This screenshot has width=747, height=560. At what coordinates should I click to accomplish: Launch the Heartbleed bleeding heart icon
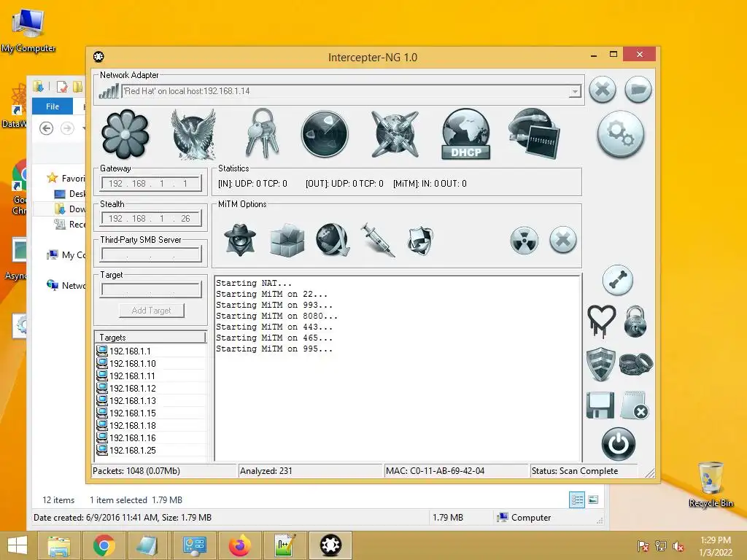pos(601,322)
